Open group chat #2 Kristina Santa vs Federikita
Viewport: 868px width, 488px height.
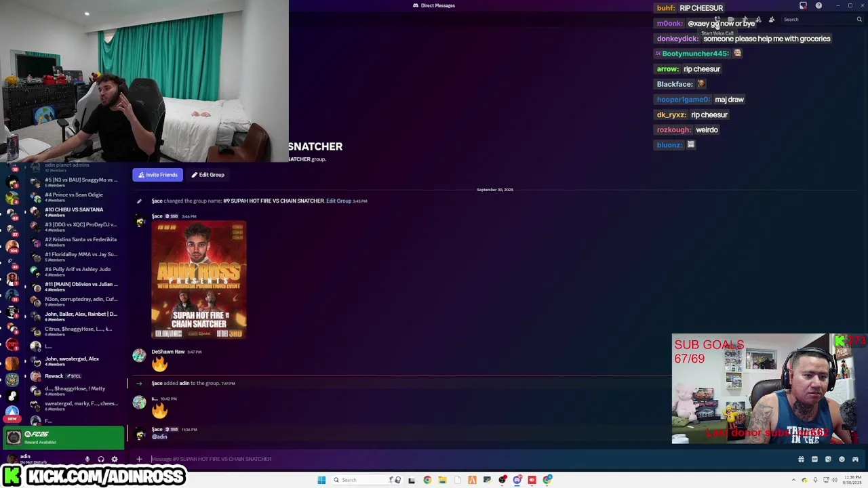point(75,242)
